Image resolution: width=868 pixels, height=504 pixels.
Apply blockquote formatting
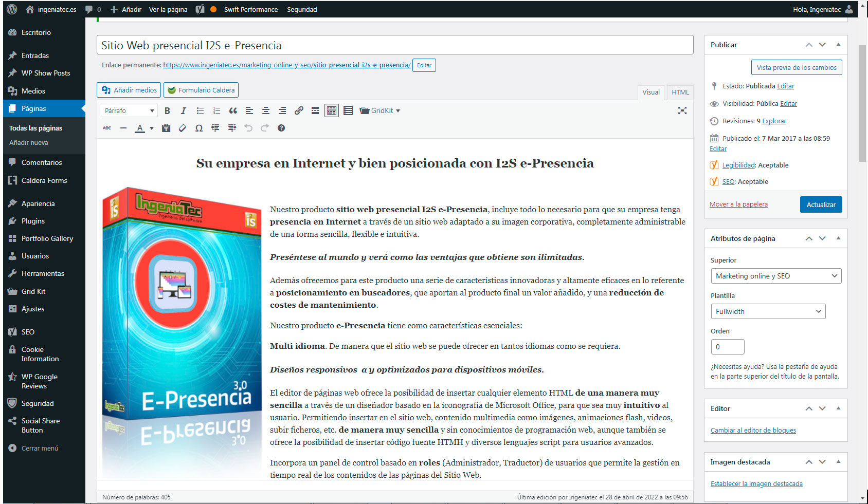[233, 110]
